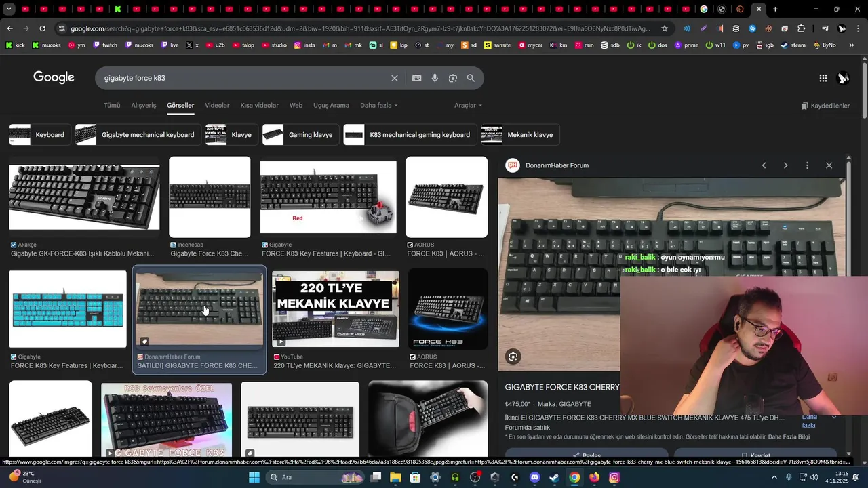This screenshot has width=868, height=488.
Task: Show next image in preview panel
Action: [785, 165]
